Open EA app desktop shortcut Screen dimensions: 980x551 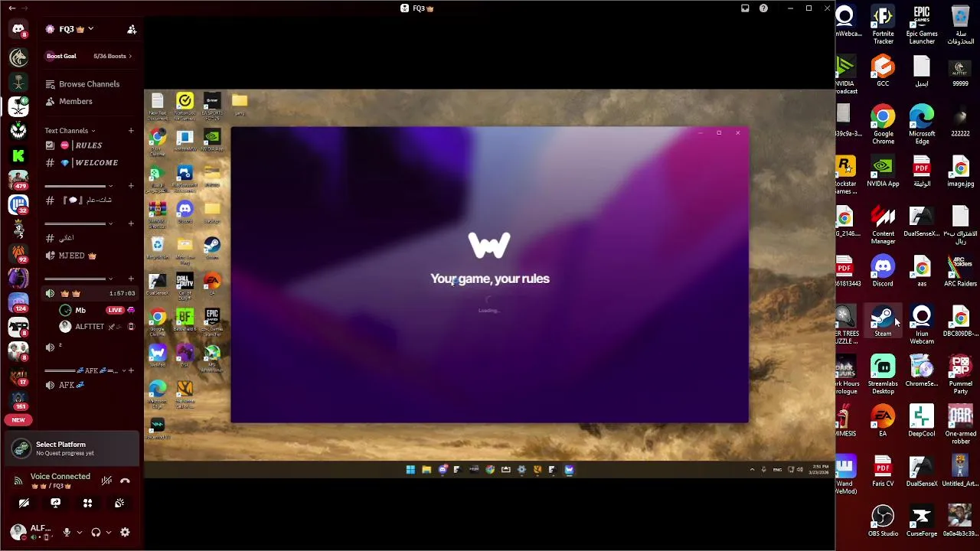[883, 422]
